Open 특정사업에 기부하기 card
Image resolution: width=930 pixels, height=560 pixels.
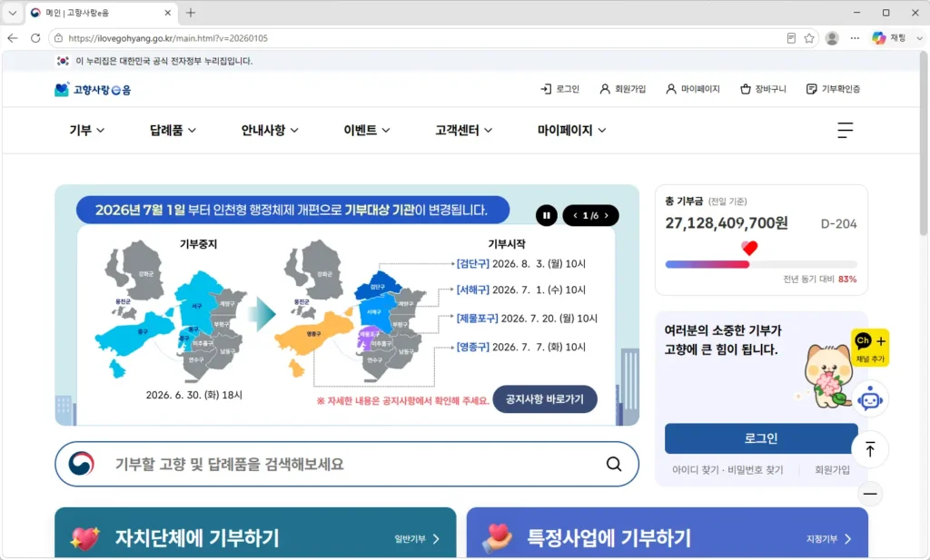point(668,533)
